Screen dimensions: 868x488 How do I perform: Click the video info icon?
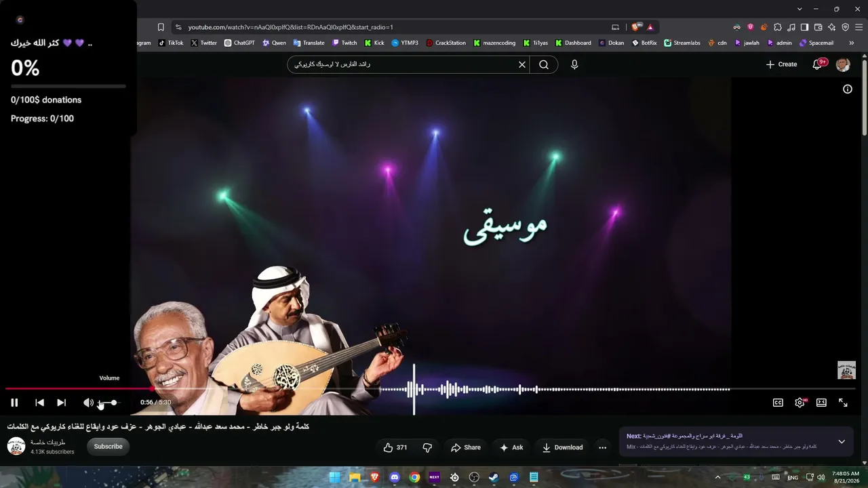click(x=847, y=89)
